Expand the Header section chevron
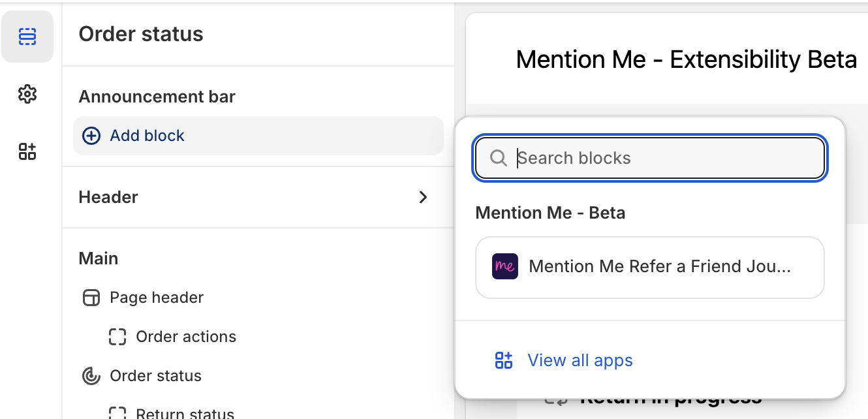This screenshot has width=868, height=419. tap(423, 196)
